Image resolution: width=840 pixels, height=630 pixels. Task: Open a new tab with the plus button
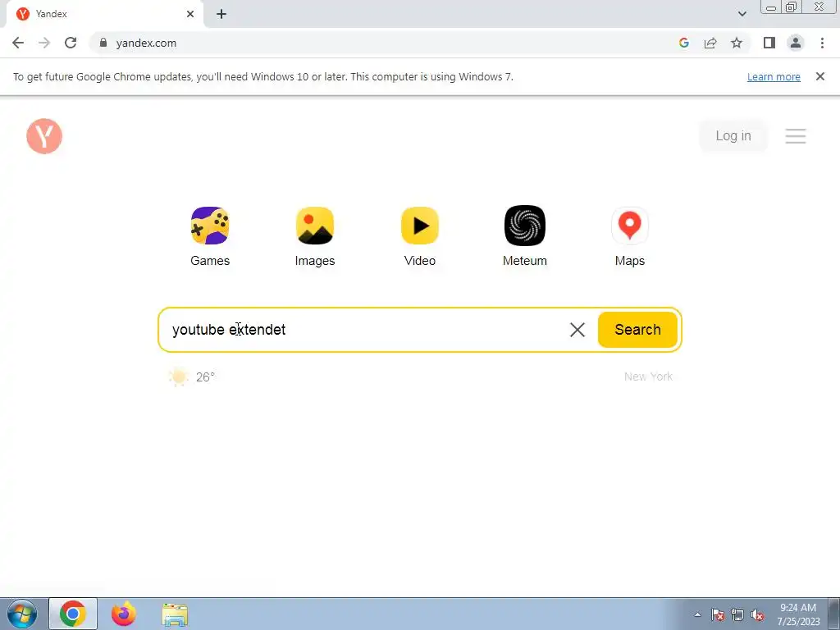[x=221, y=14]
